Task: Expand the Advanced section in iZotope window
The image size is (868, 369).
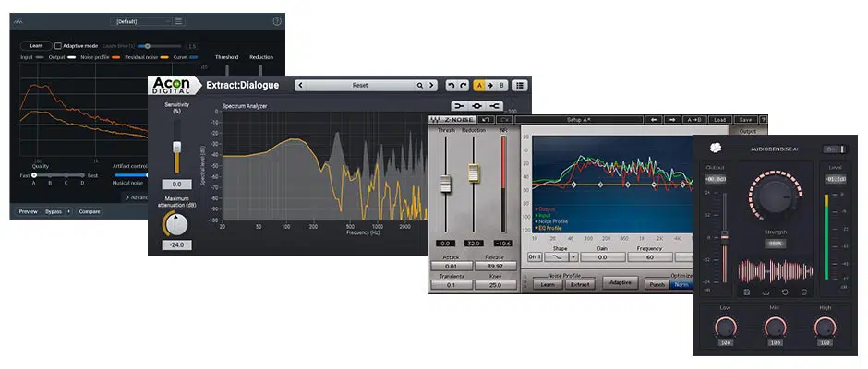Action: (x=136, y=197)
